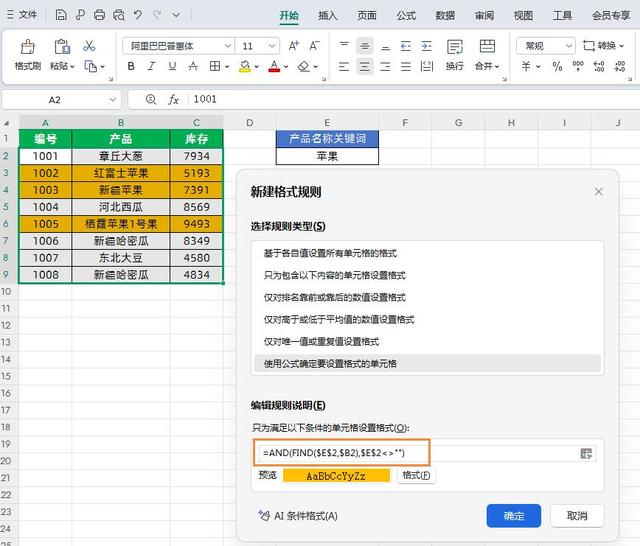Select rule type 使用公式确定要设置格式的单元格
The width and height of the screenshot is (640, 546).
pyautogui.click(x=427, y=364)
